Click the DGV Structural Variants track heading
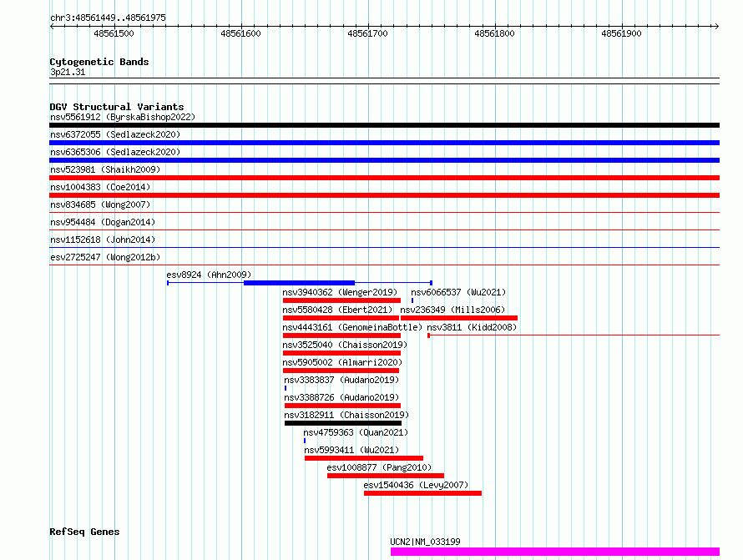Viewport: 743px width, 560px height. click(x=117, y=107)
